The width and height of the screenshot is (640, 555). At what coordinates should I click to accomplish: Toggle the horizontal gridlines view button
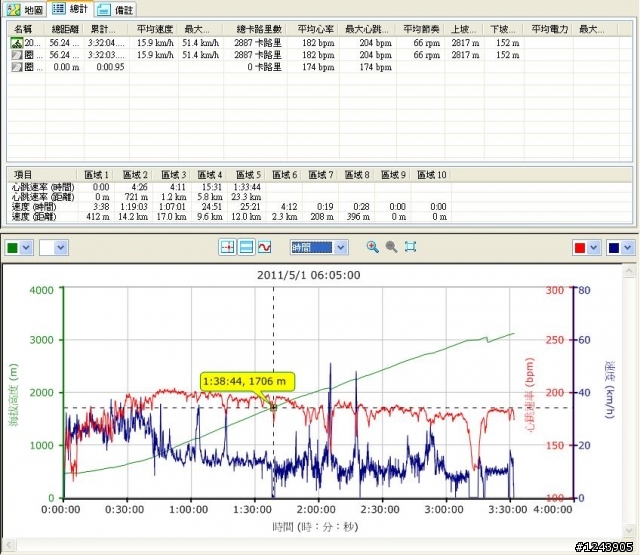click(x=246, y=247)
